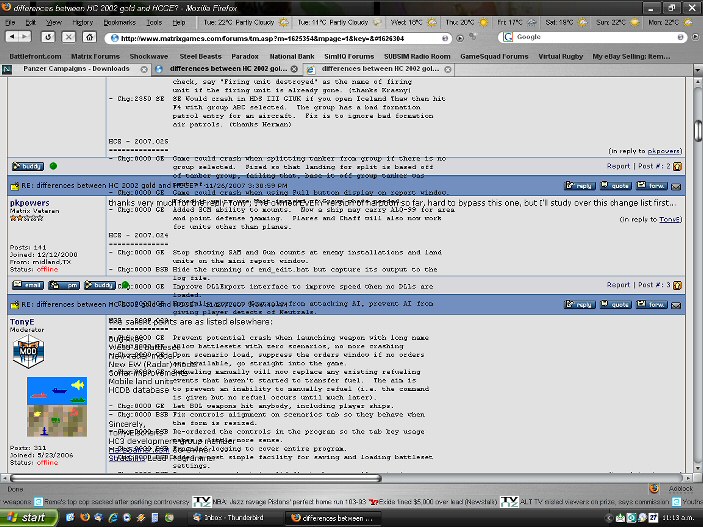Open the Matrix Forums bookmark
The image size is (703, 527).
[95, 57]
